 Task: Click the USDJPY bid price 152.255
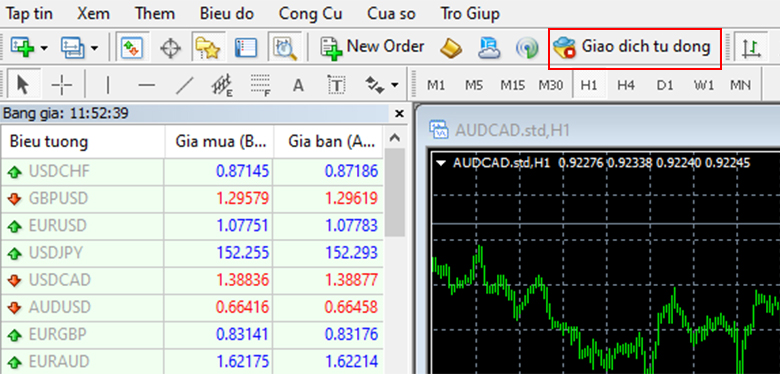pos(243,253)
